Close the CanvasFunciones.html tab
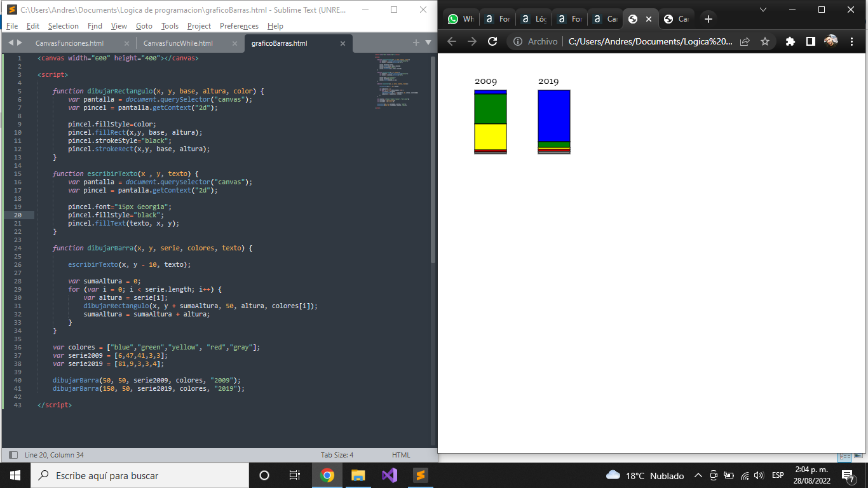The height and width of the screenshot is (488, 868). click(126, 43)
